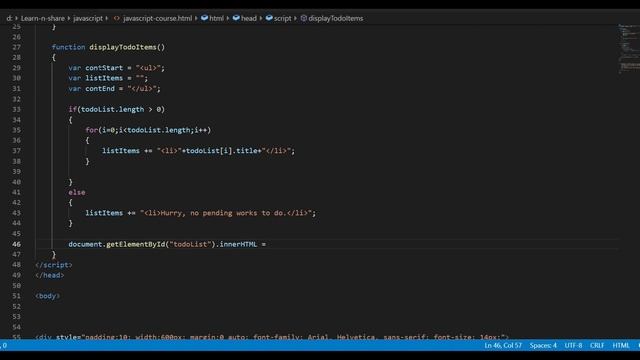Click line number 33 in gutter
The image size is (640, 360).
click(16, 109)
